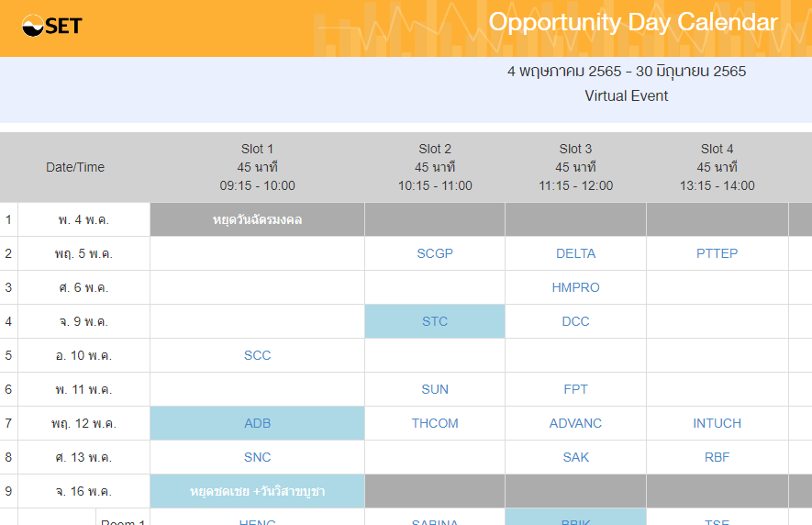812x525 pixels.
Task: Click the Slot 1 column header
Action: 257,167
